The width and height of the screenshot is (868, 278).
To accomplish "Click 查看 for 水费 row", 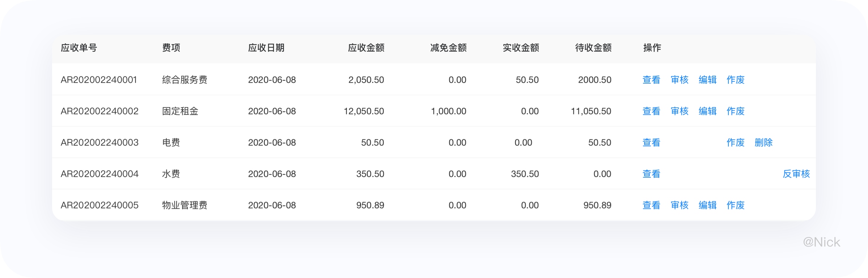I will [x=651, y=174].
